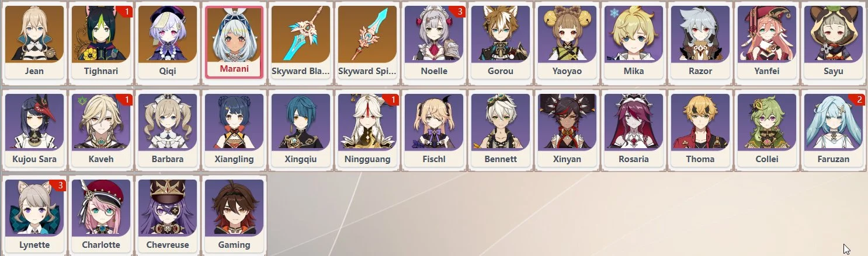Choose the Rosaria portrait icon
The image size is (868, 256).
[634, 122]
